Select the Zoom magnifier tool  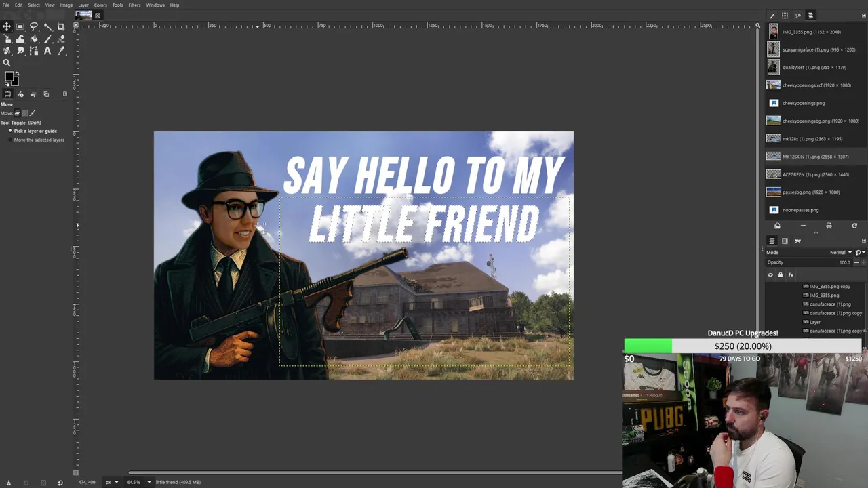tap(7, 63)
